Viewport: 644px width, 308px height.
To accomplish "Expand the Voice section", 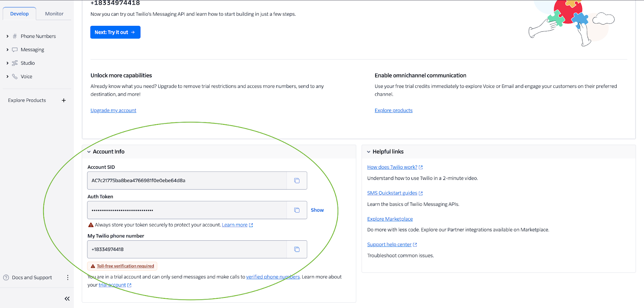I will point(7,76).
